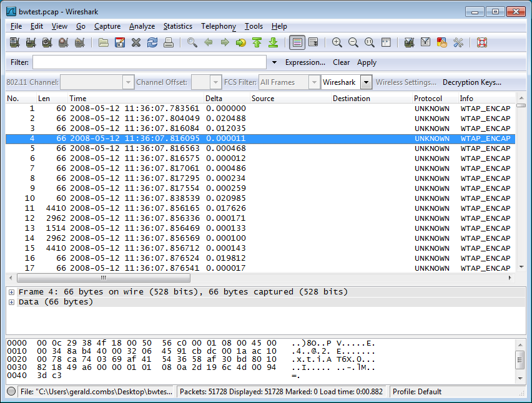Click packet list scroll down arrow
The width and height of the screenshot is (532, 403).
[521, 267]
